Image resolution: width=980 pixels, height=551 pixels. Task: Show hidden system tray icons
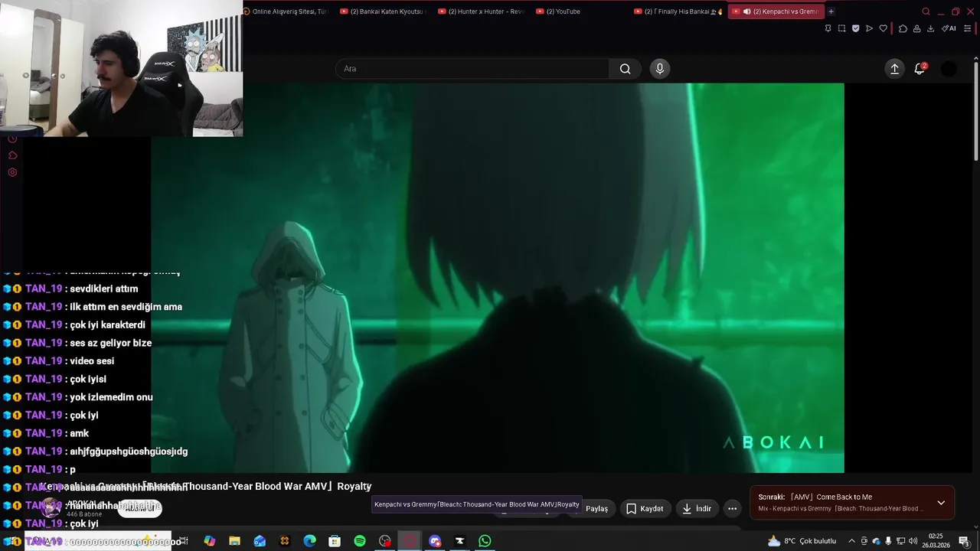point(851,541)
